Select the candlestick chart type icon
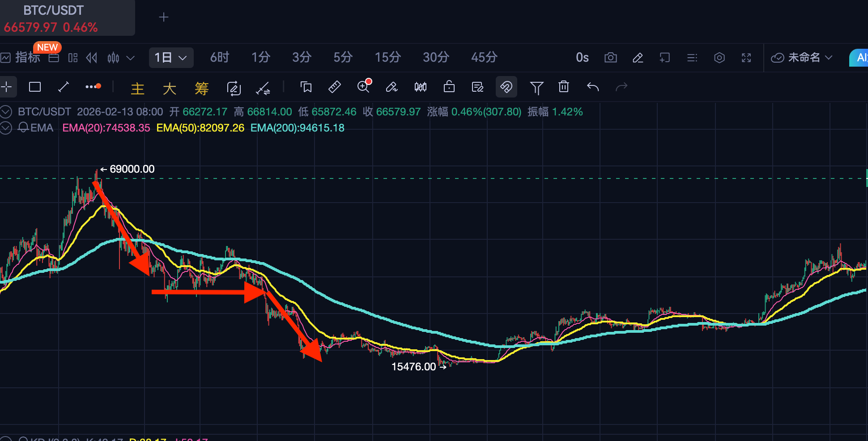The image size is (868, 441). tap(113, 58)
